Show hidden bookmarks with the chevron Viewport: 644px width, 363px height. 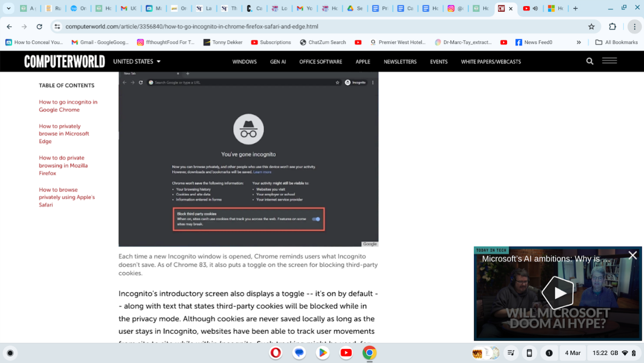click(x=579, y=42)
